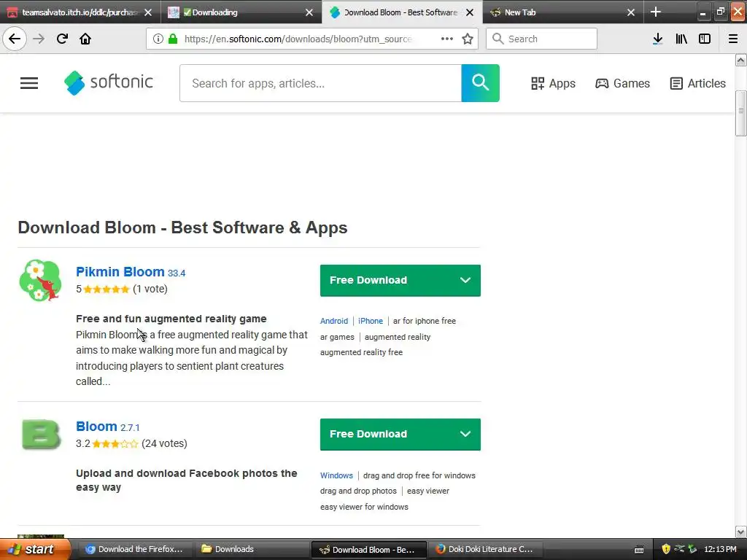This screenshot has height=560, width=747.
Task: Click the browser address bar URL
Action: pyautogui.click(x=298, y=39)
